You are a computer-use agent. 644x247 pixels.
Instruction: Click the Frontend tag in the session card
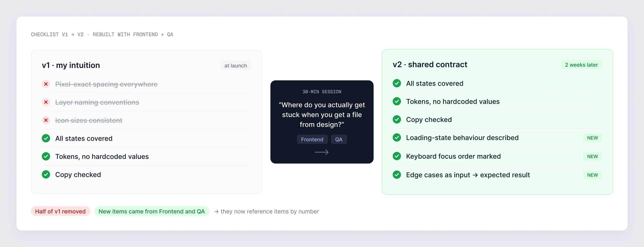click(x=312, y=139)
